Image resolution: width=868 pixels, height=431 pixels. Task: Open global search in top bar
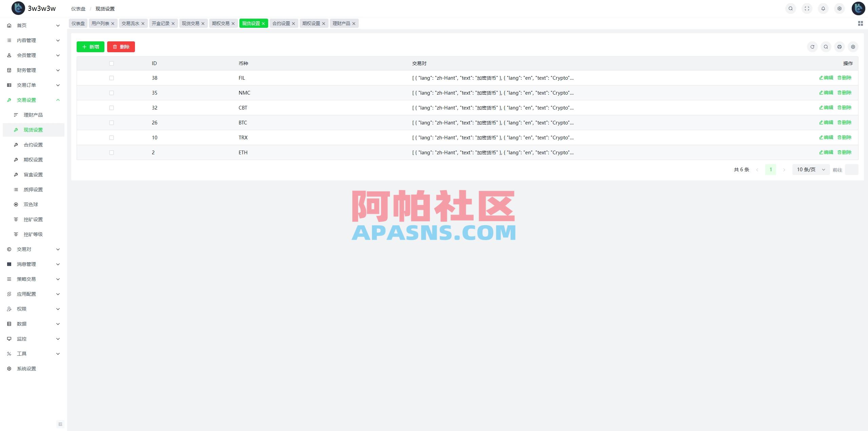(x=790, y=8)
